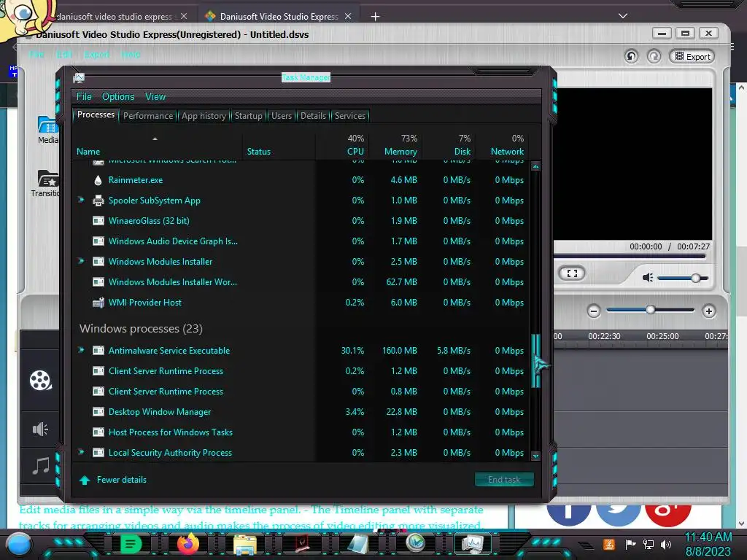Image resolution: width=747 pixels, height=560 pixels.
Task: Click the Action Center flag tray icon
Action: (630, 544)
